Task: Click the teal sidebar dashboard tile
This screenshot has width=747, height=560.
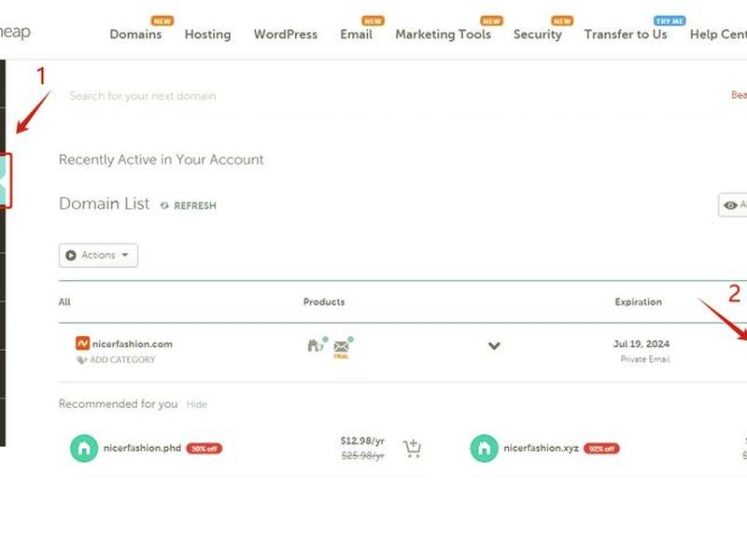Action: point(4,180)
